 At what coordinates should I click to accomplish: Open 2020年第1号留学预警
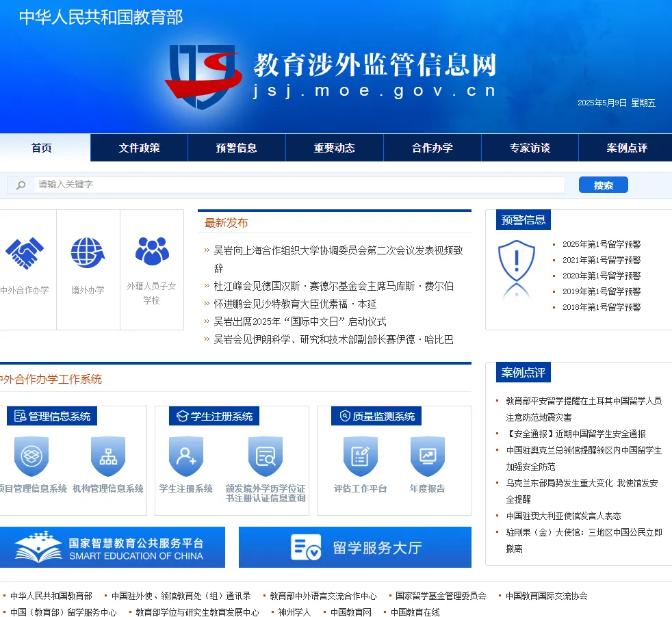click(x=602, y=276)
